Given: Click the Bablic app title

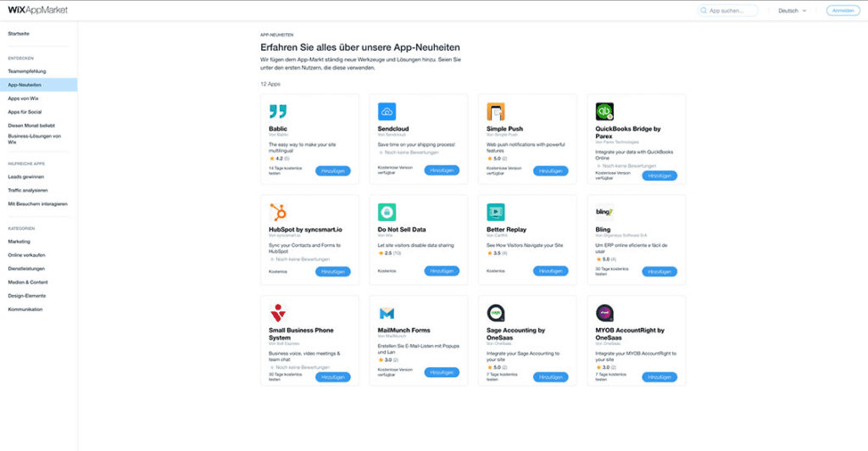Looking at the screenshot, I should click(x=278, y=129).
